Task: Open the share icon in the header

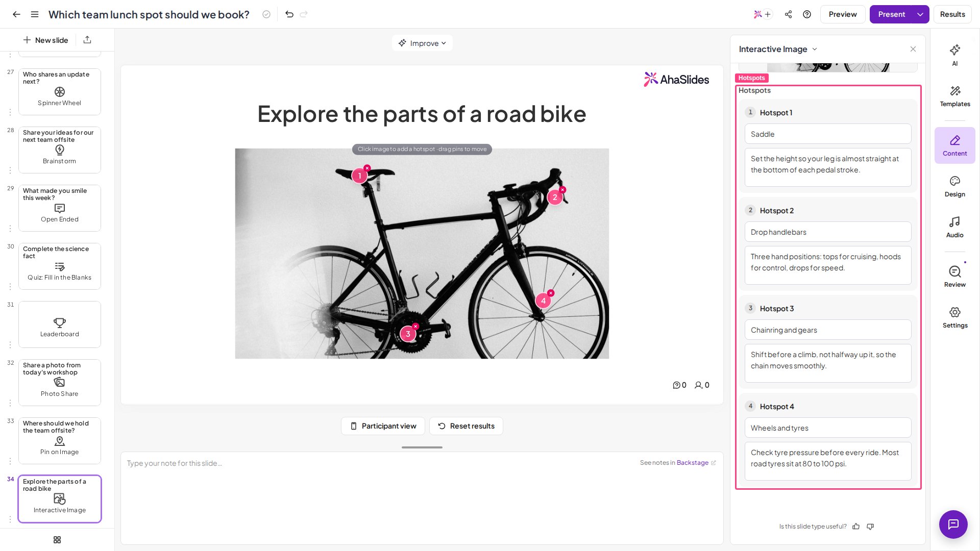Action: coord(789,14)
